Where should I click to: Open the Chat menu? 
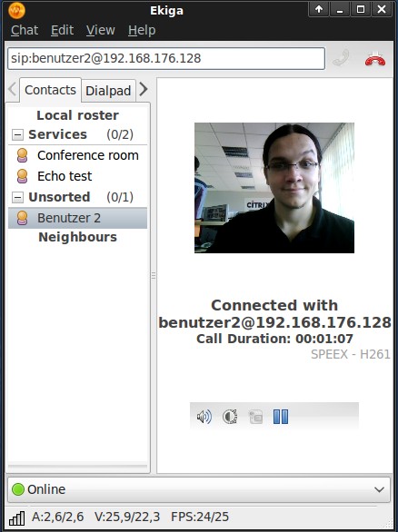[25, 30]
